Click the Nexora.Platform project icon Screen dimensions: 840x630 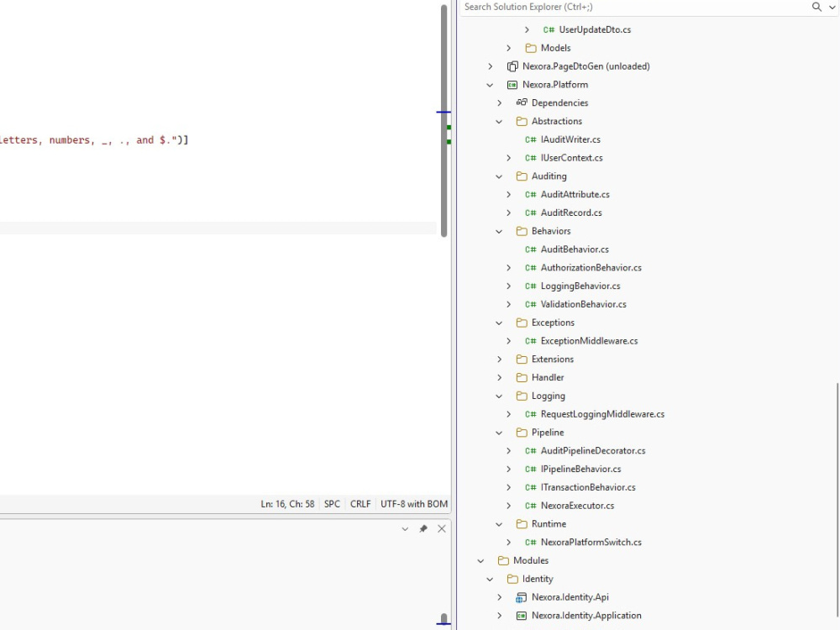point(512,85)
